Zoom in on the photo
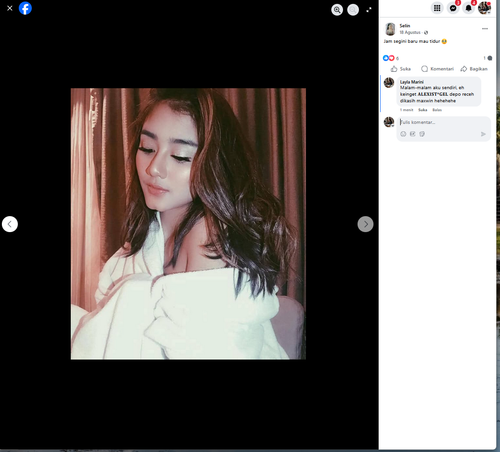This screenshot has width=500, height=452. click(337, 10)
